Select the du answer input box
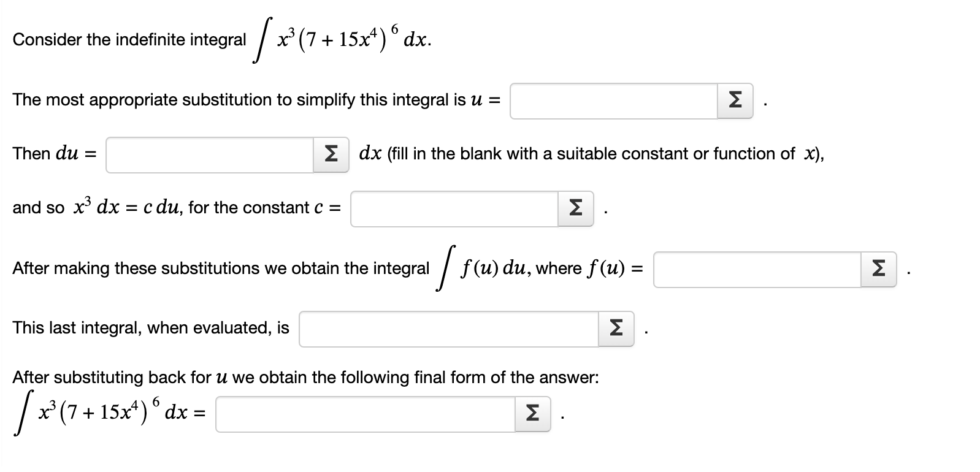 coord(212,155)
